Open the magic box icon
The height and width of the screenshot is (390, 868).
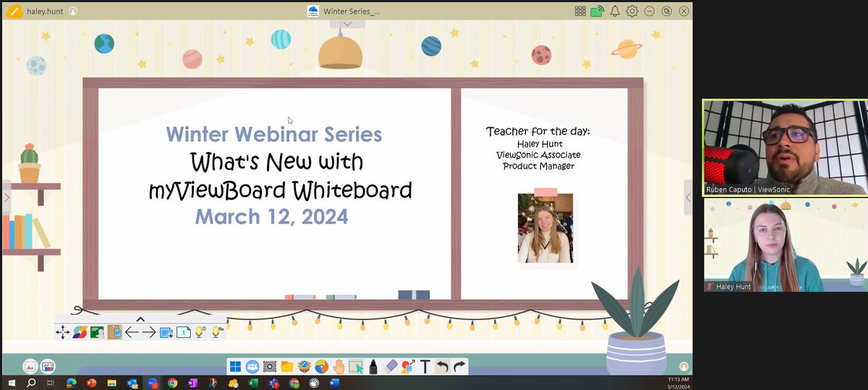(x=305, y=367)
